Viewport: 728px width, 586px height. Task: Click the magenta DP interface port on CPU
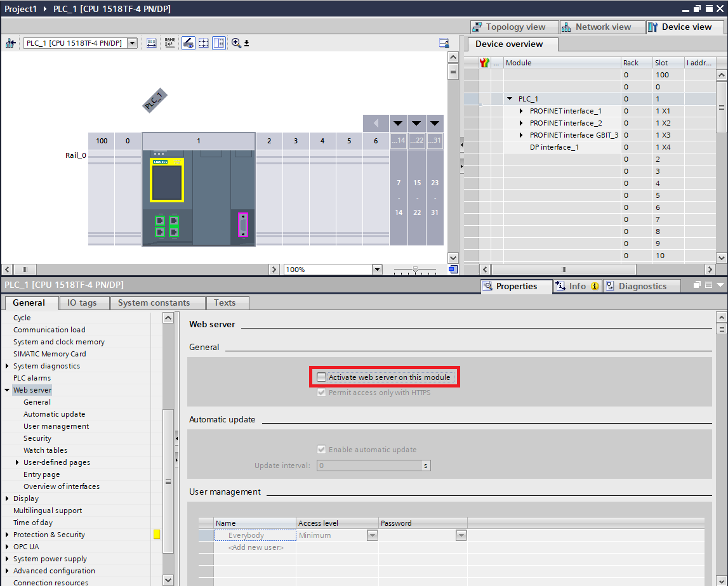coord(243,225)
